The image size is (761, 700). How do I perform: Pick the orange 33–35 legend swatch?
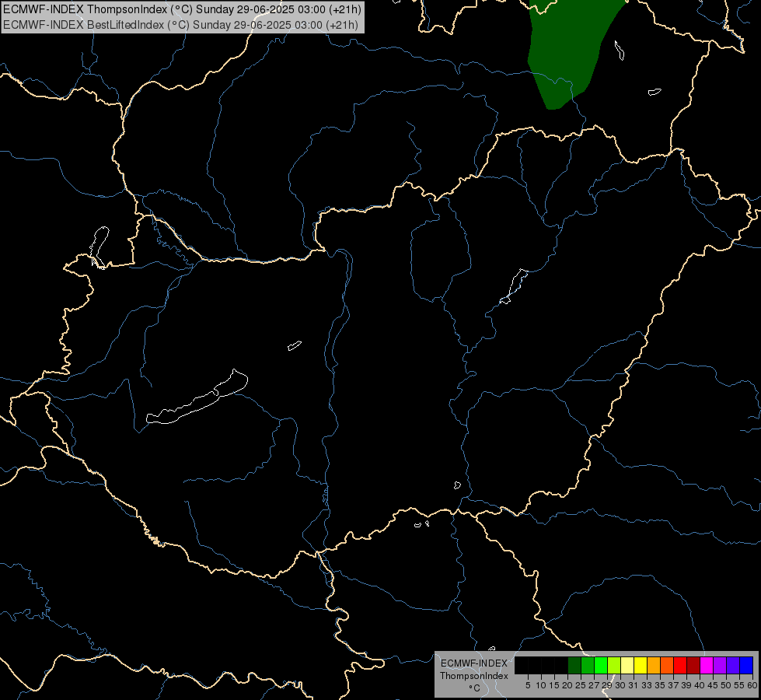(x=654, y=665)
